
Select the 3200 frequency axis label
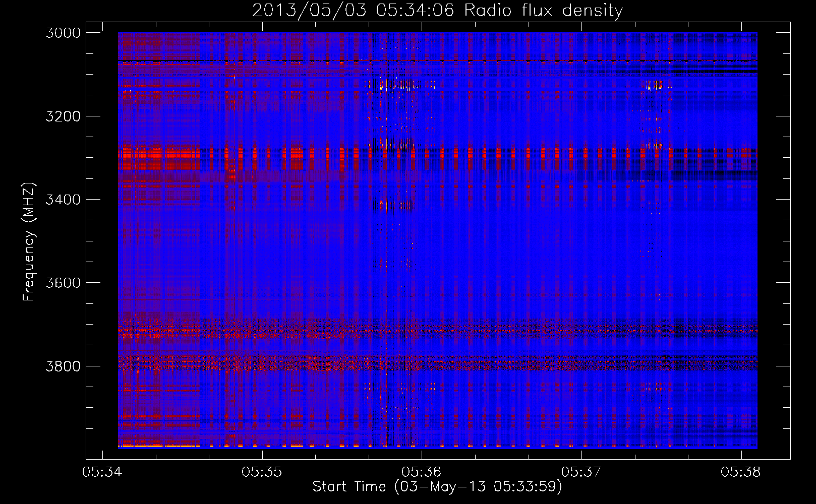pyautogui.click(x=63, y=116)
